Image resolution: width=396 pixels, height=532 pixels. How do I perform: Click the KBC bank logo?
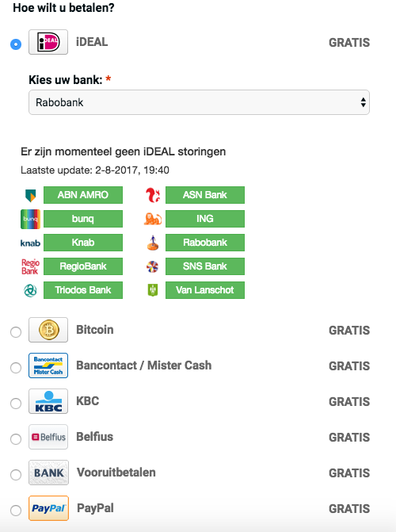48,401
